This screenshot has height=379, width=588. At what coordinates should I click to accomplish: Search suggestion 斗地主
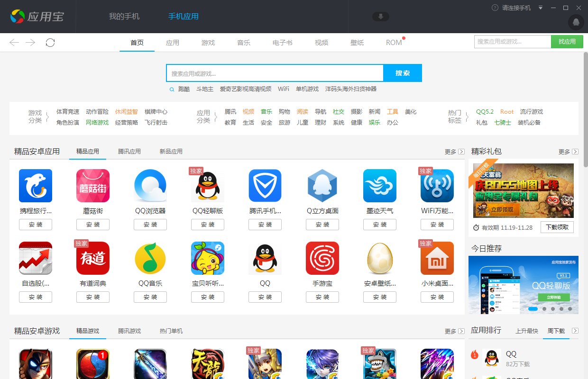tap(205, 89)
